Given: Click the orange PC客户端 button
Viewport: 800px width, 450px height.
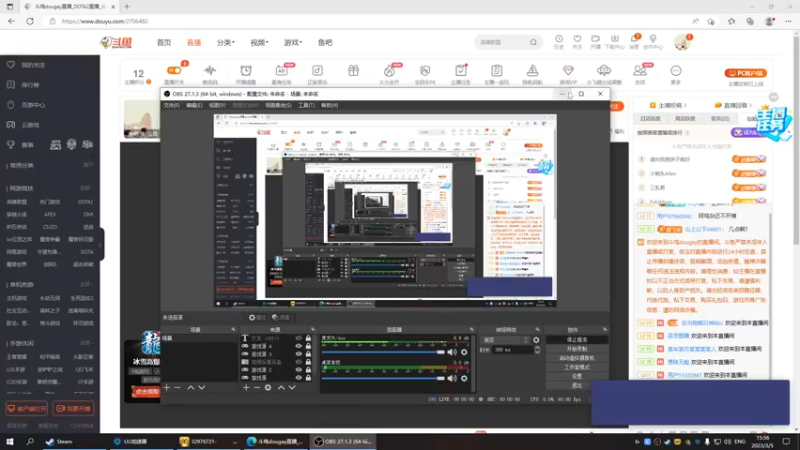Looking at the screenshot, I should tap(745, 73).
